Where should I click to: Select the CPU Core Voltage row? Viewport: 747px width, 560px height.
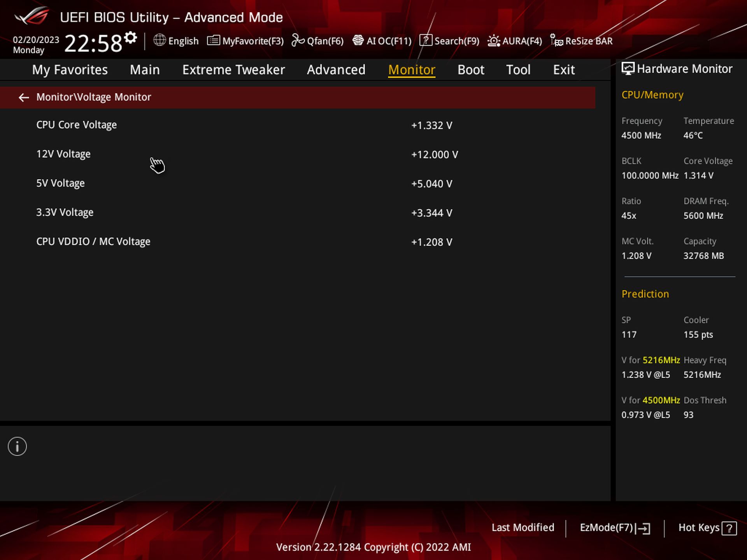click(77, 125)
